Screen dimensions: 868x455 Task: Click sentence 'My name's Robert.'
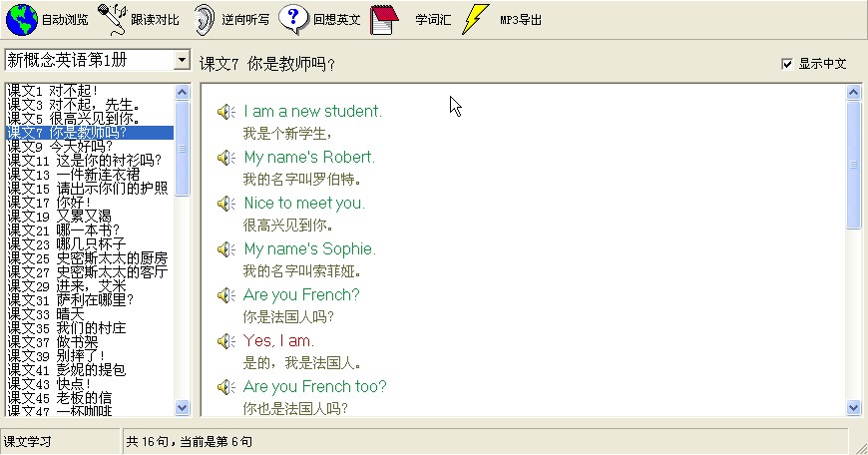pyautogui.click(x=309, y=158)
